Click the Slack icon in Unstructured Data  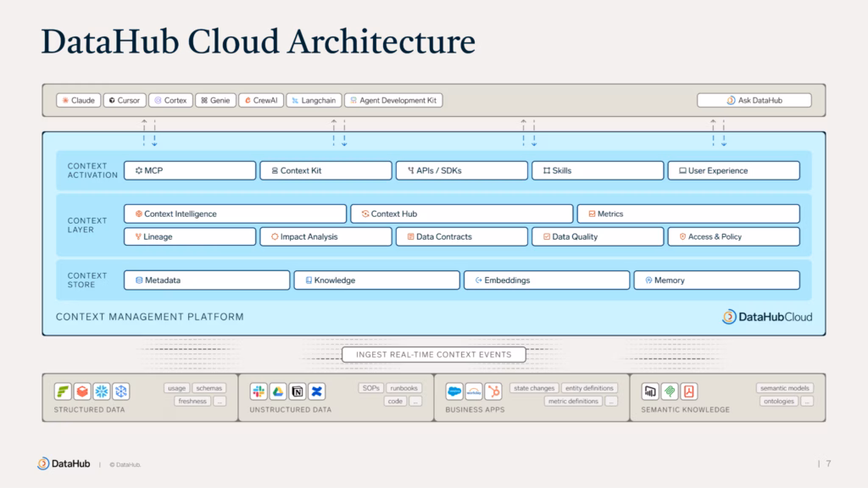click(x=259, y=391)
